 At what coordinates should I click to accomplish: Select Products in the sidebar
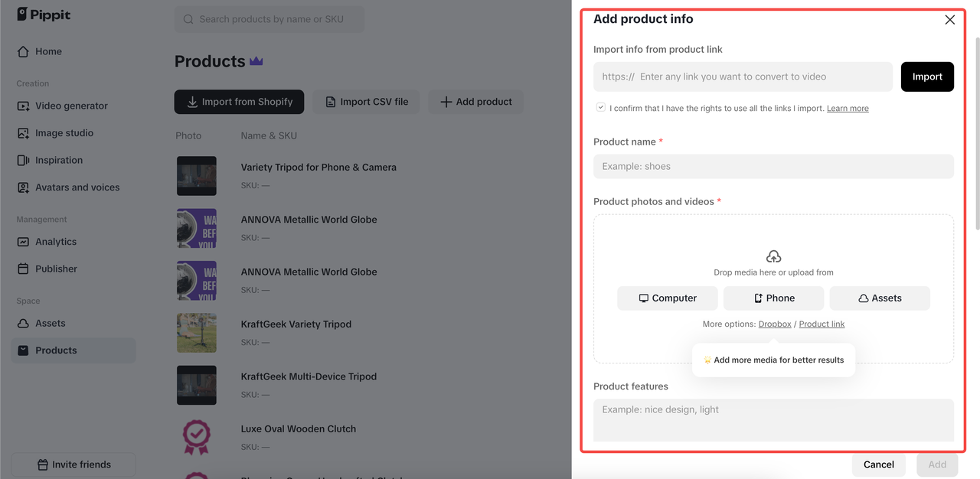[x=54, y=350]
